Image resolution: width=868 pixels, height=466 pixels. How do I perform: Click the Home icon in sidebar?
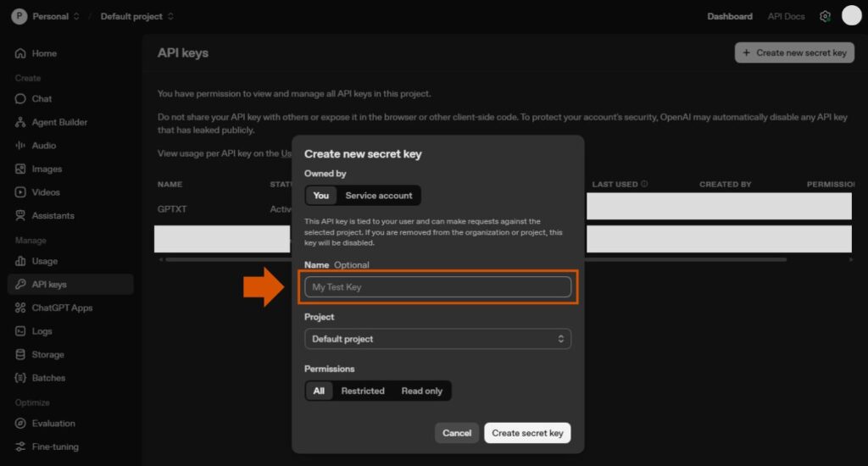pos(20,53)
